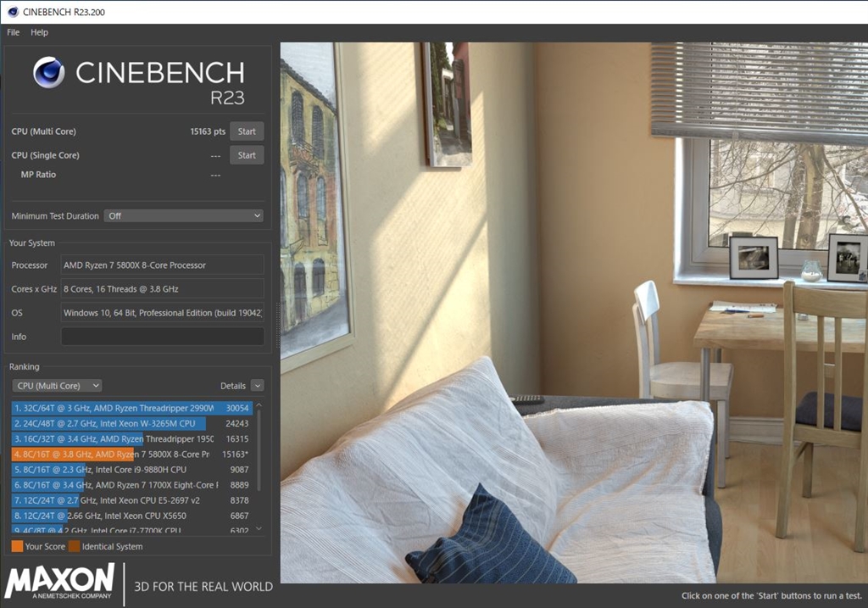Viewport: 868px width, 608px height.
Task: Select the Ryzen 7 5800X ranking entry
Action: pos(131,454)
